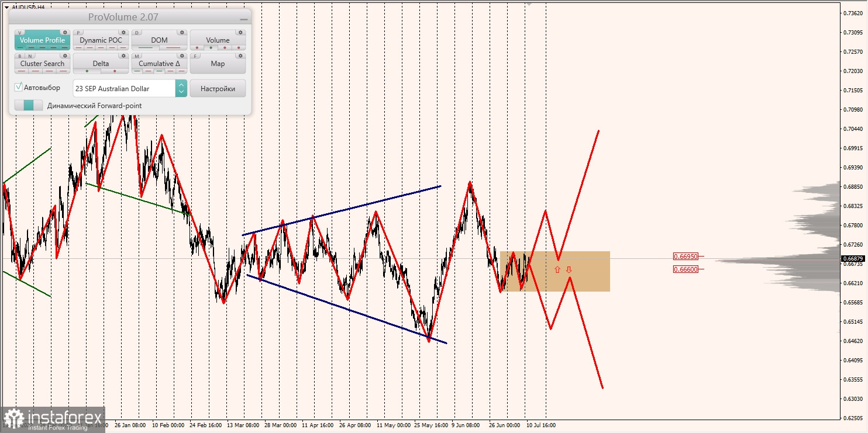
Task: Click the M hotkey badge on Cumulative Δ
Action: (x=137, y=56)
